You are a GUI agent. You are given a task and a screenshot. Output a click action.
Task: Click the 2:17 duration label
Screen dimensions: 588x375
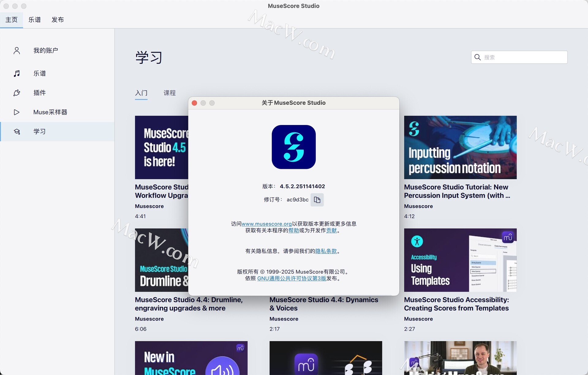(x=274, y=329)
